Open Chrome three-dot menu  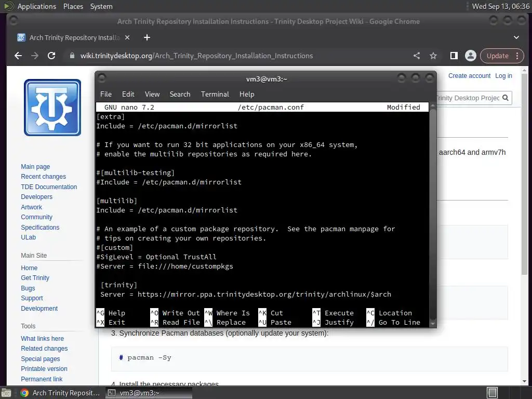coord(517,56)
